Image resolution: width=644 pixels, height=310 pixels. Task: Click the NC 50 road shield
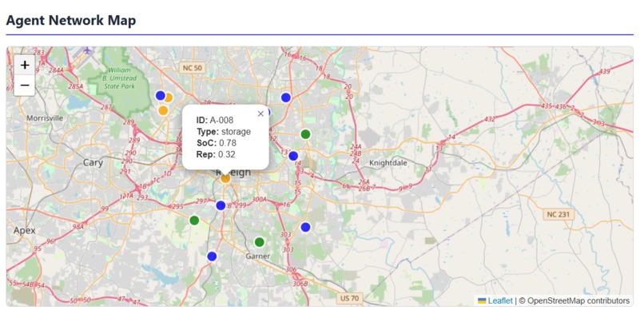[193, 68]
